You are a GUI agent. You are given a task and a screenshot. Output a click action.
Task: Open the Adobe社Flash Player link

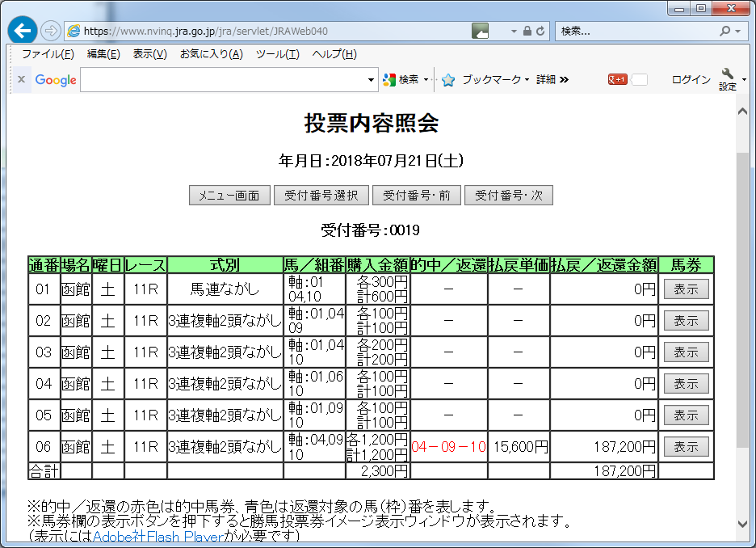coord(158,537)
